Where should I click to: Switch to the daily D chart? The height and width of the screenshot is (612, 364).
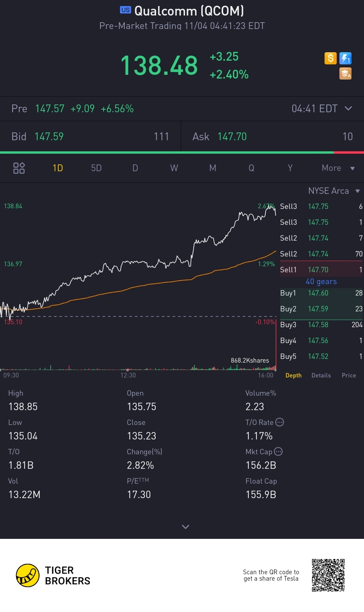coord(135,168)
